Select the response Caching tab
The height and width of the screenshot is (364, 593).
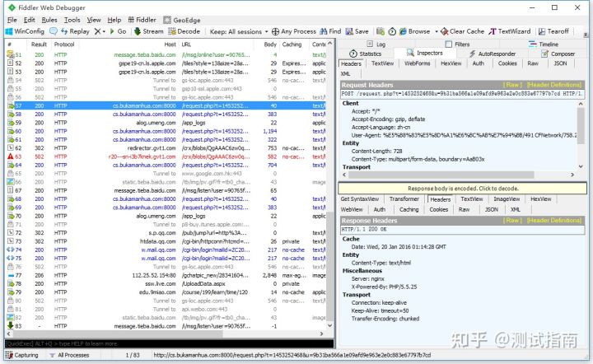pyautogui.click(x=409, y=209)
